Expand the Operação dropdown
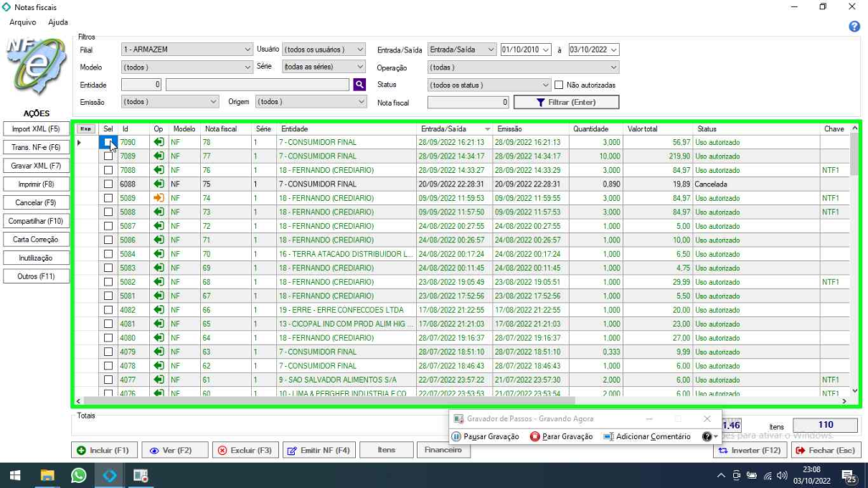 click(613, 68)
